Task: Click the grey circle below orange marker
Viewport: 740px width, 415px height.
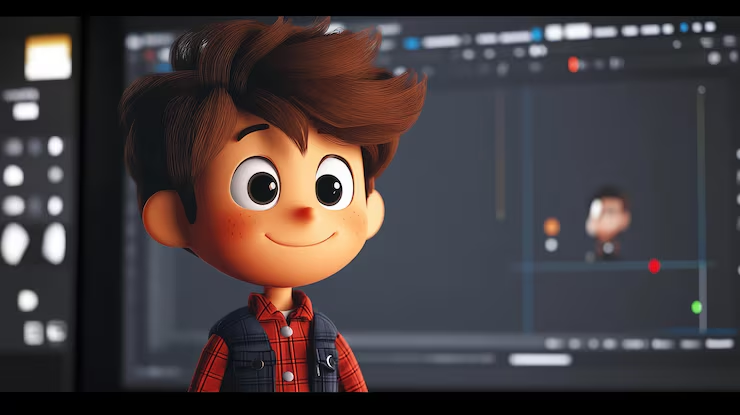Action: click(x=551, y=245)
